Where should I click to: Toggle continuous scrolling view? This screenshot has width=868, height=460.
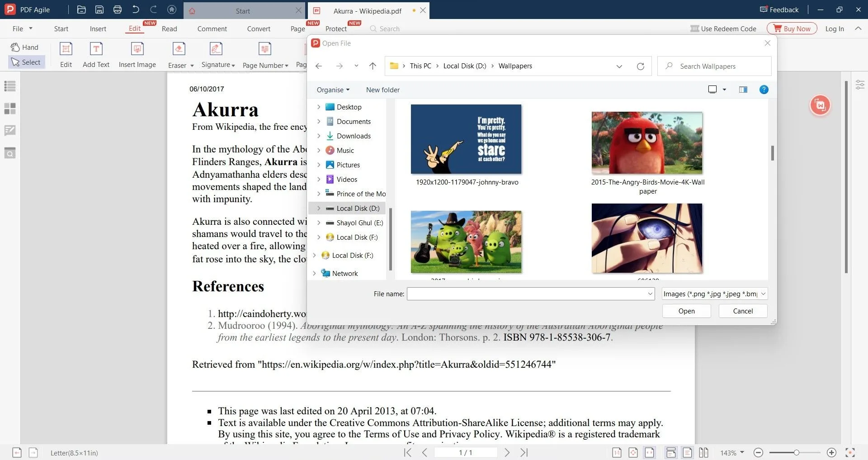[x=671, y=452]
